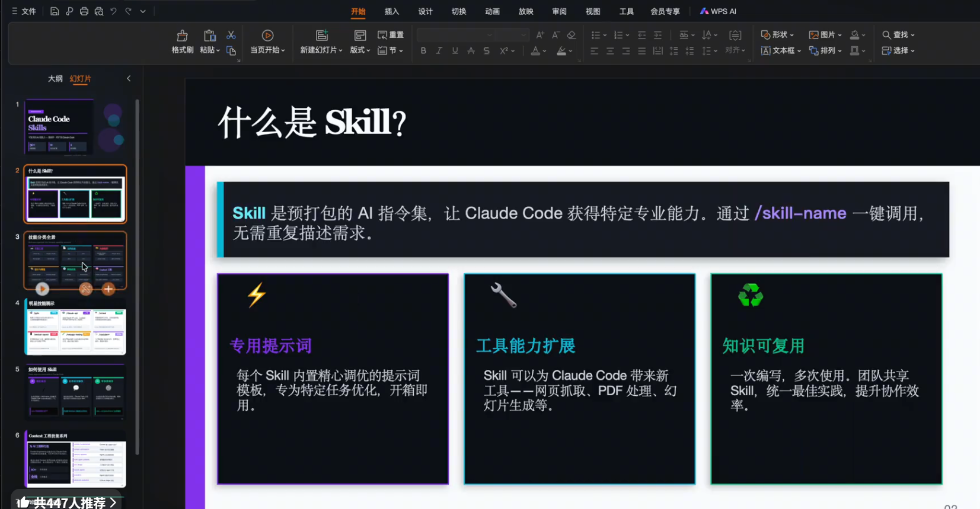980x509 pixels.
Task: Click the Undo arrow icon
Action: (113, 11)
